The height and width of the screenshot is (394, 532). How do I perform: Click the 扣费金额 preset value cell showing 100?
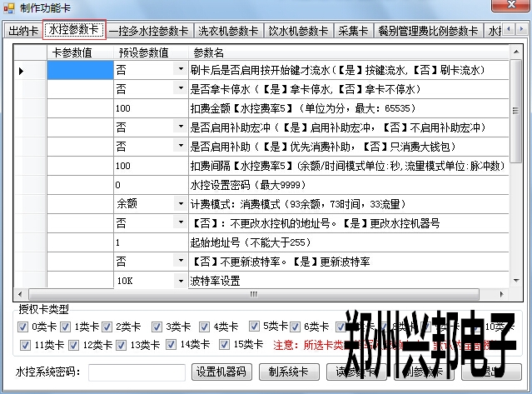point(150,108)
